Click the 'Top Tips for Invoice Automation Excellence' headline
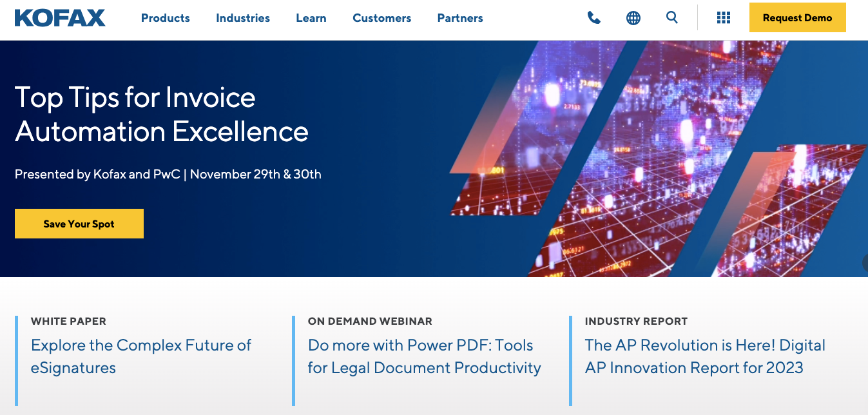 coord(162,114)
